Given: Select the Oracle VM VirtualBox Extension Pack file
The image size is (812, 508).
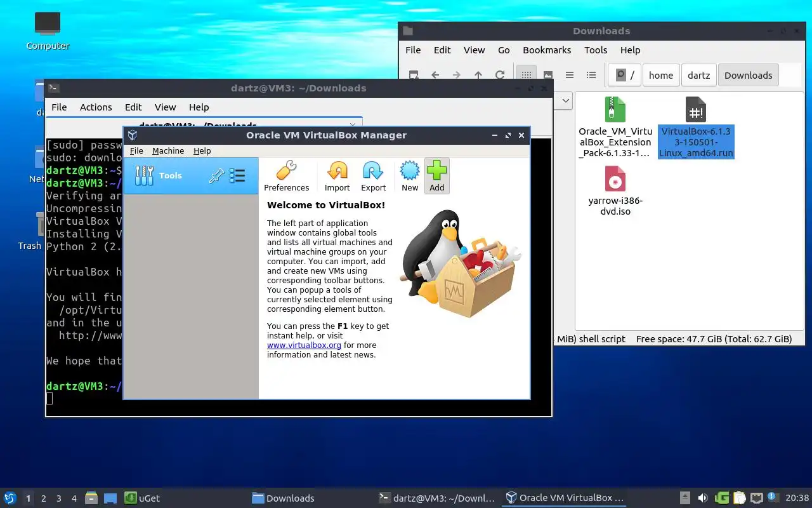Looking at the screenshot, I should coord(615,127).
